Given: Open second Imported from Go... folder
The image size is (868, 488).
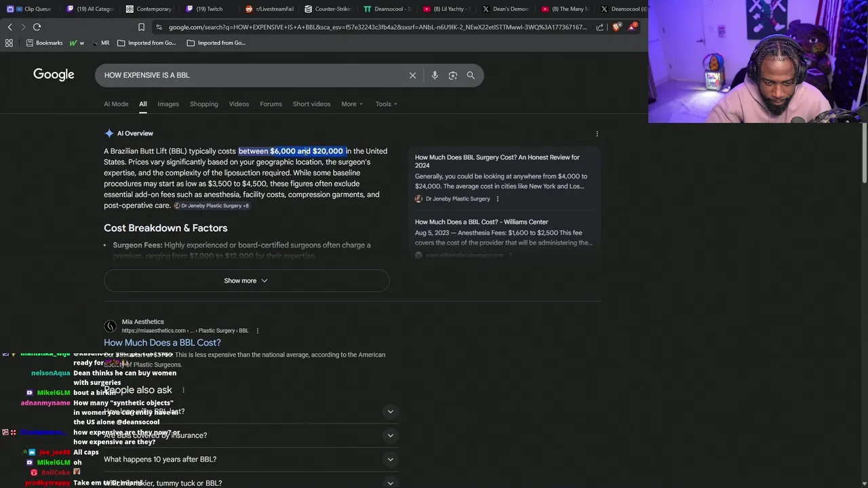Looking at the screenshot, I should [x=216, y=43].
